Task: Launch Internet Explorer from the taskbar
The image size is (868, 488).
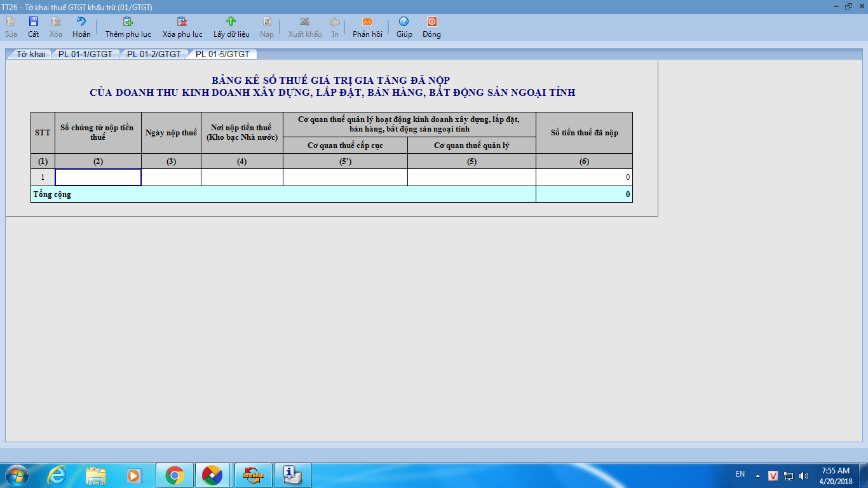Action: point(57,475)
